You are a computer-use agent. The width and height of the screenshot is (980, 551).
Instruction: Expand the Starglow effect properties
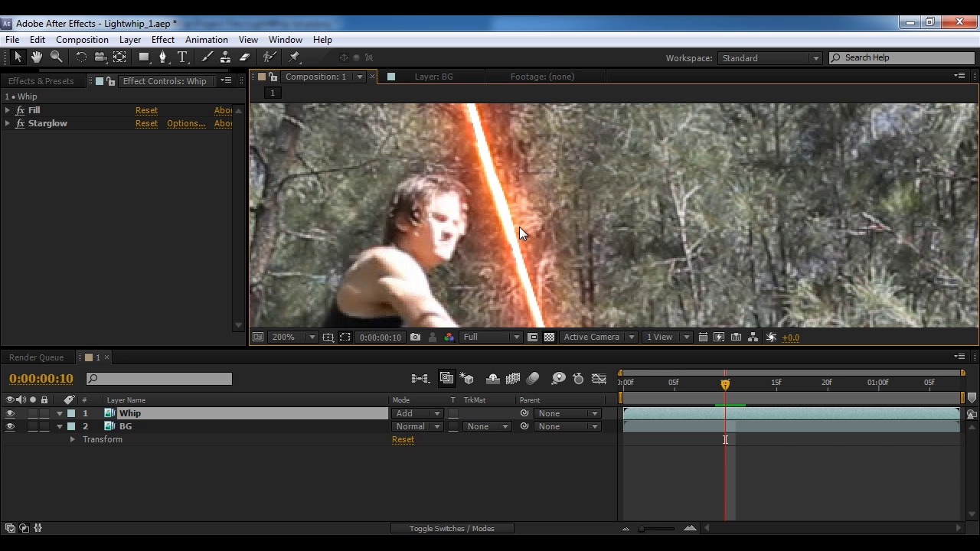tap(8, 123)
